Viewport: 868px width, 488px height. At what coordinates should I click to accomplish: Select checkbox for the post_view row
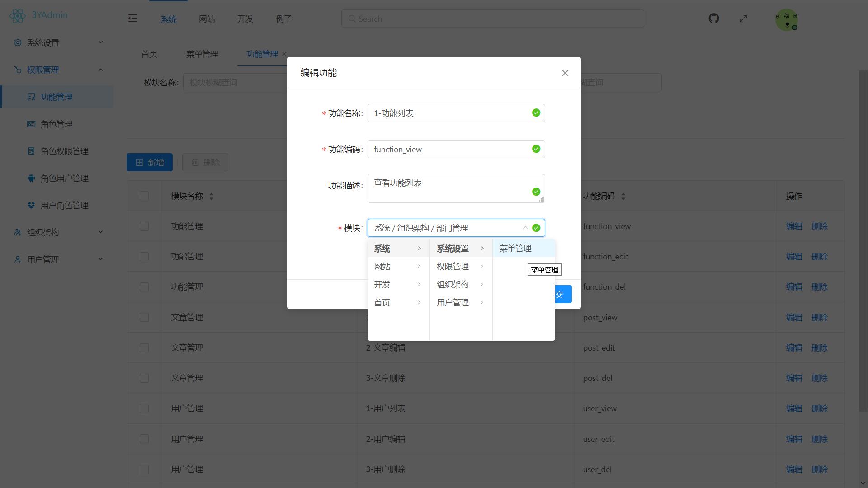coord(144,317)
